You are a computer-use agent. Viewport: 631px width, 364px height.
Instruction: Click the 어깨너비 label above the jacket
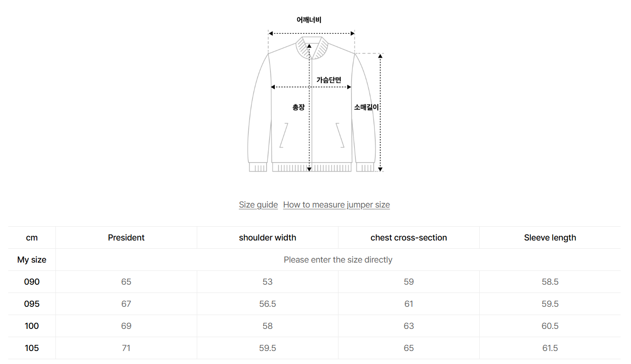(309, 20)
